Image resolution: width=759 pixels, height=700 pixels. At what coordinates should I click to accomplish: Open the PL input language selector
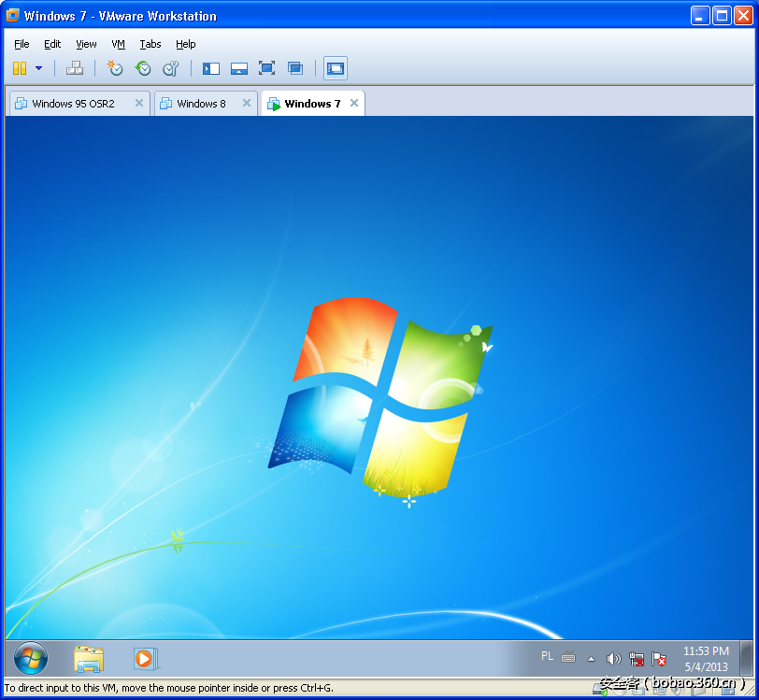pyautogui.click(x=547, y=657)
